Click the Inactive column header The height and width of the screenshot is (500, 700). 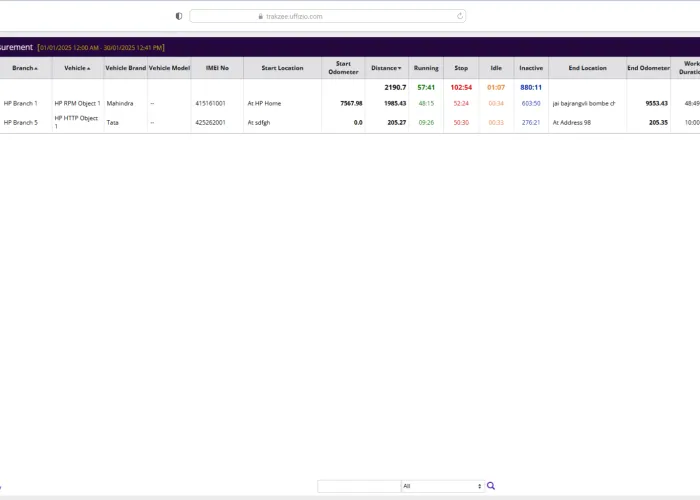530,68
